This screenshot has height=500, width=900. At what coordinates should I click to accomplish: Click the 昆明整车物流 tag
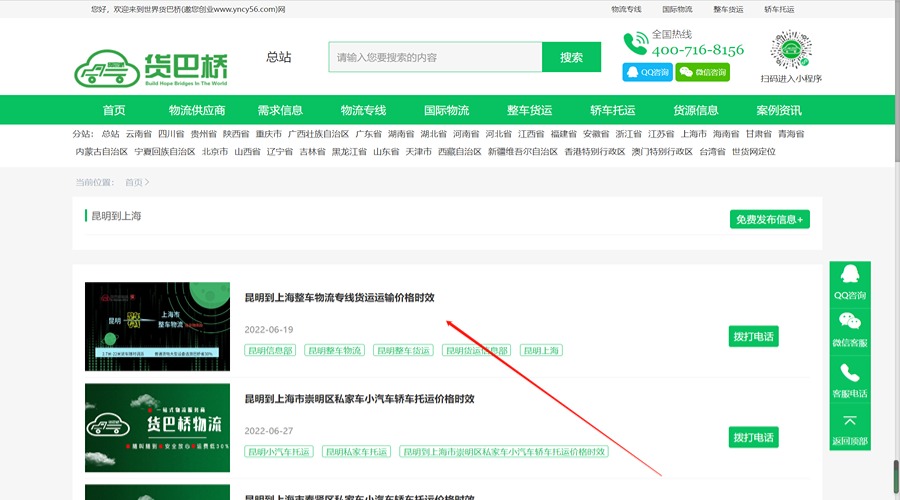click(x=334, y=351)
